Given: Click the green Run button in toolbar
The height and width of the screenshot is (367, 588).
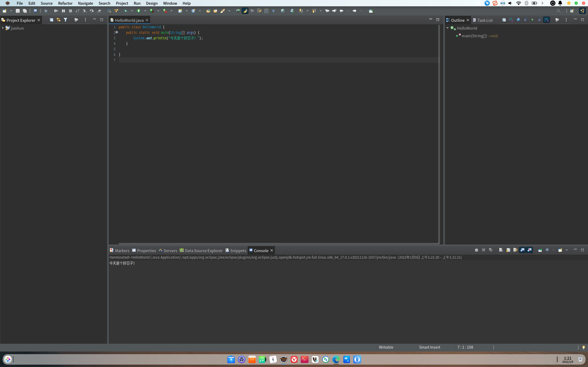Looking at the screenshot, I should click(139, 11).
